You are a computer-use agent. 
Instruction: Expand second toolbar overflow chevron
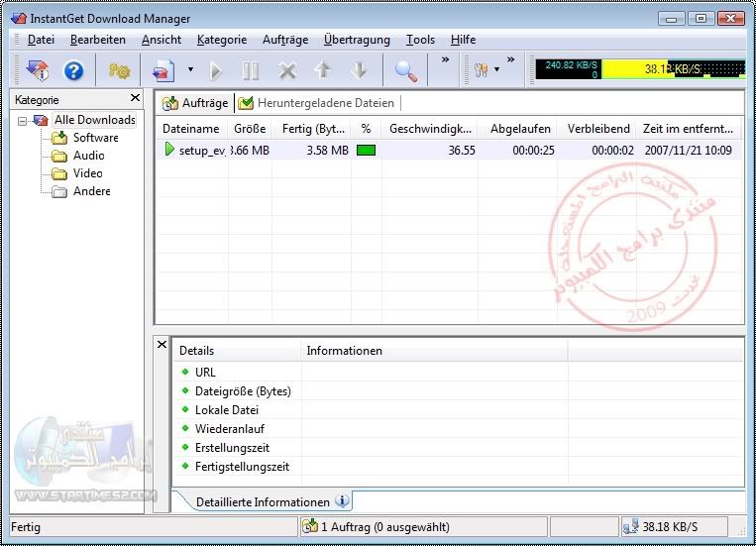(x=510, y=59)
